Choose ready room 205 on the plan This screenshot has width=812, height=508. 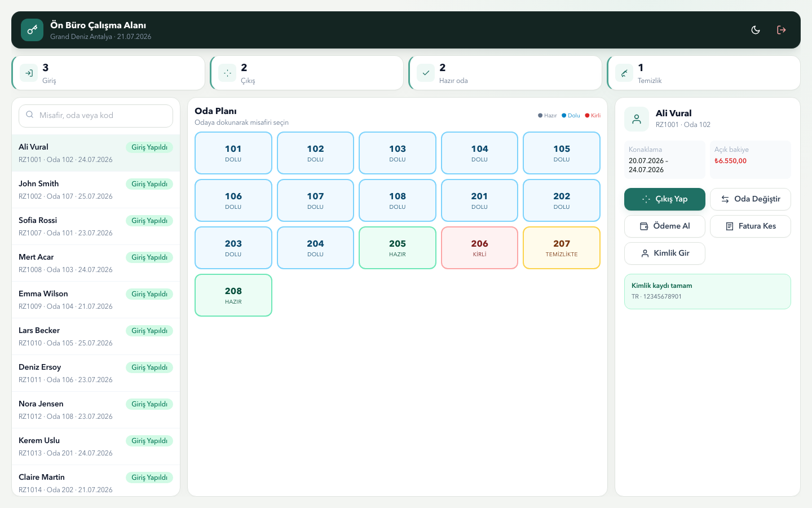(x=398, y=248)
